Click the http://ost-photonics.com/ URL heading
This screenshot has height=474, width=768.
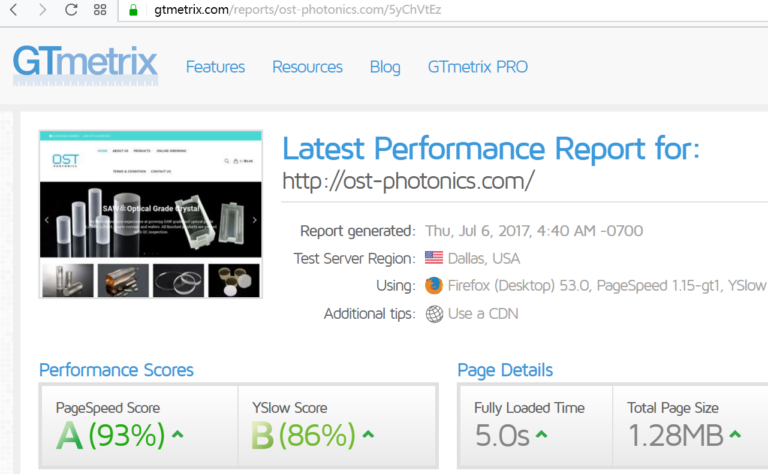point(408,181)
